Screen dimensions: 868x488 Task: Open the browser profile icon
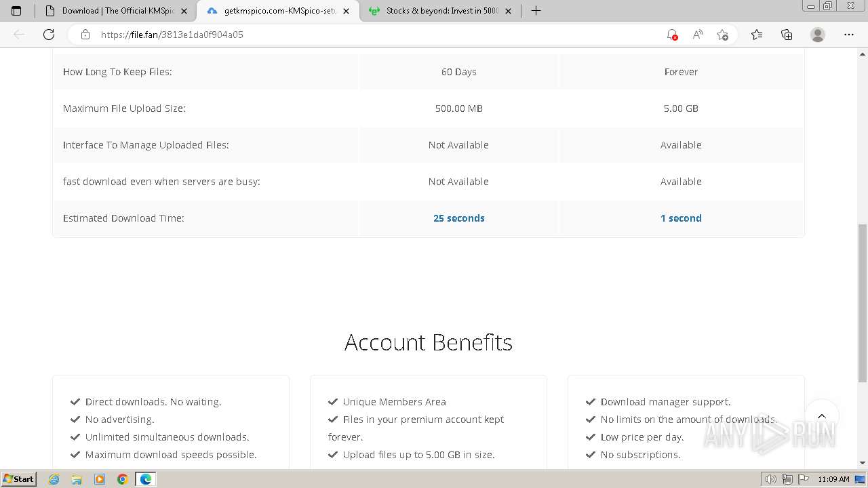(818, 35)
